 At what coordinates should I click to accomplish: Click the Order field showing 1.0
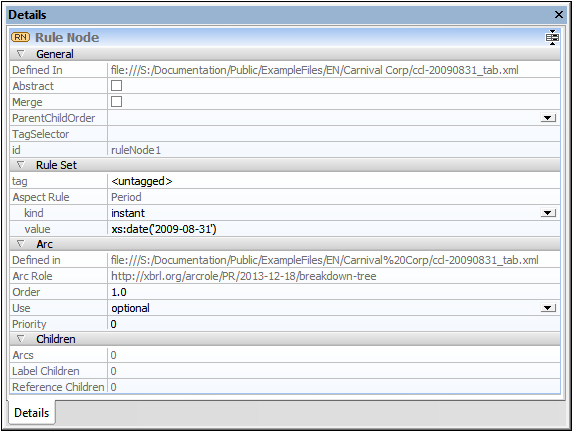point(334,292)
